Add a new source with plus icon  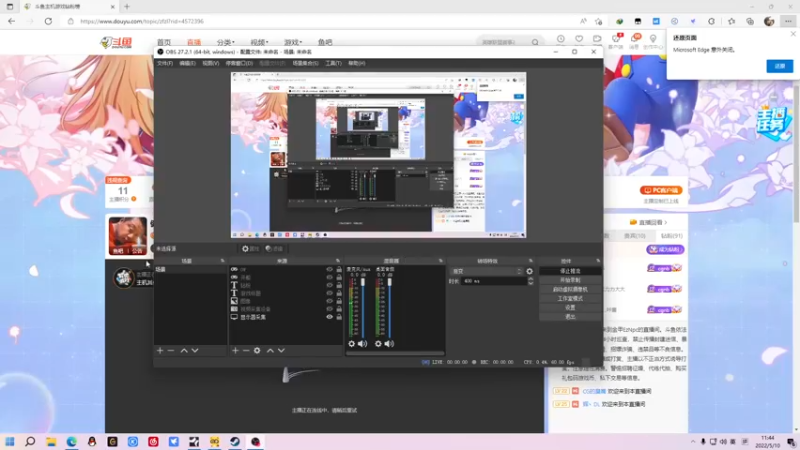235,351
